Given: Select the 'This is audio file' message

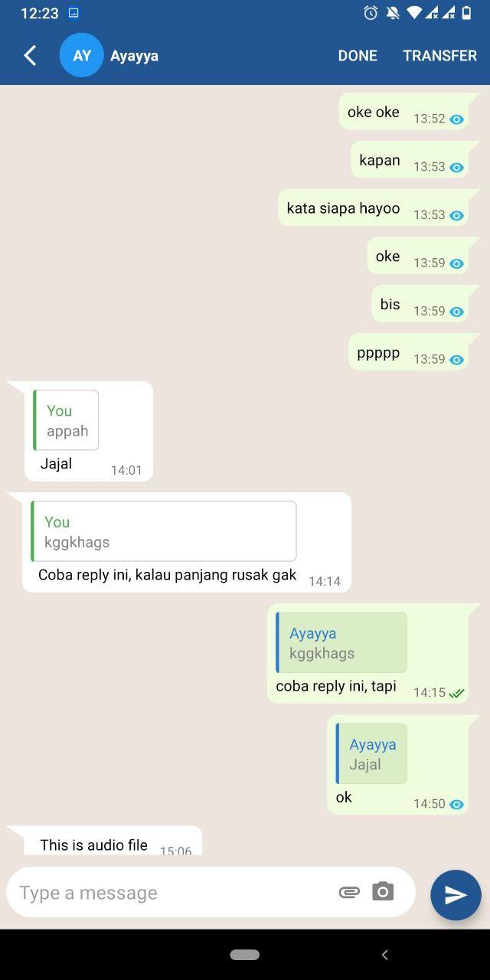Looking at the screenshot, I should [94, 844].
